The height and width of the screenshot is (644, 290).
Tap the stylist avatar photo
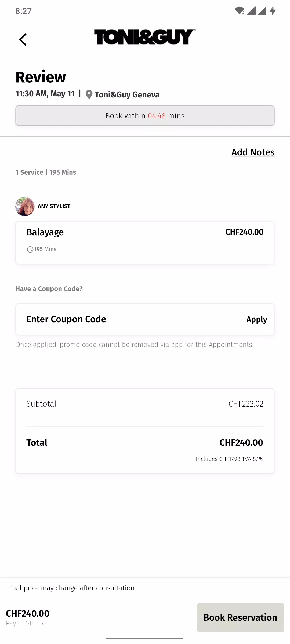click(25, 206)
